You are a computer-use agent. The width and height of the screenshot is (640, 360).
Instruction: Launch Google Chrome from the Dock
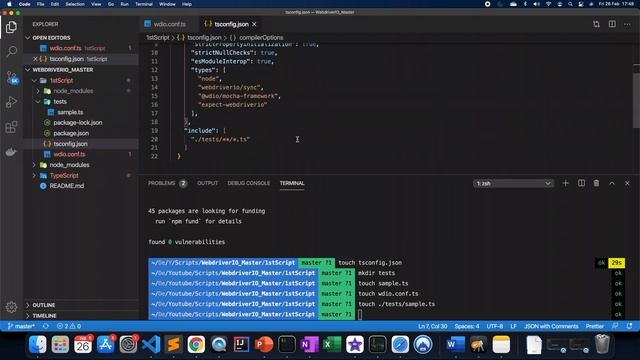click(196, 344)
